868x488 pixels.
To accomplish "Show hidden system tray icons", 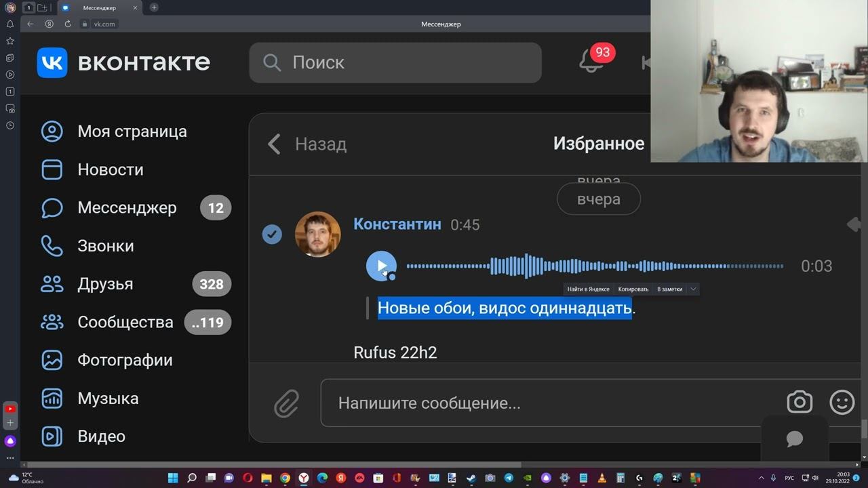I will coord(762,478).
